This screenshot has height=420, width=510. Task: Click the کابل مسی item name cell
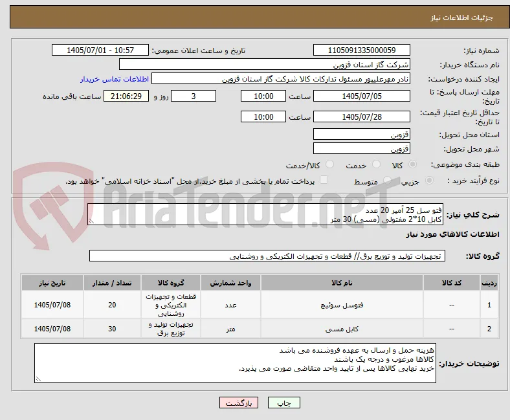tap(342, 329)
